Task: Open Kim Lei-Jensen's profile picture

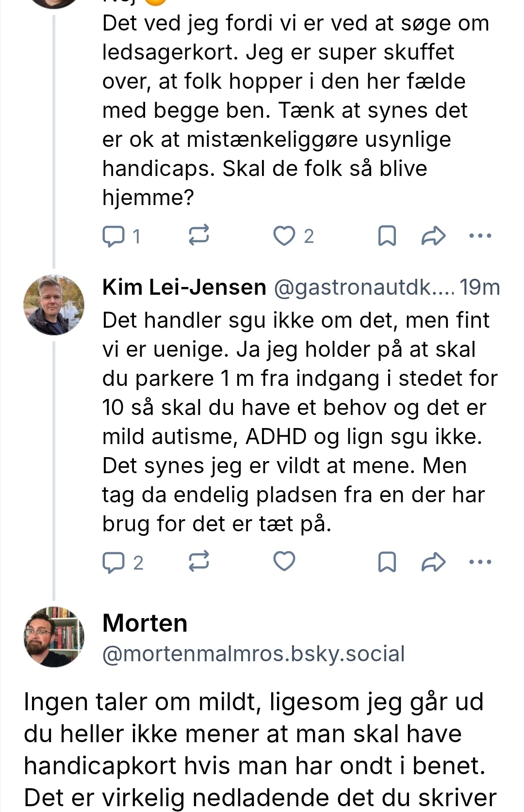Action: 54,305
